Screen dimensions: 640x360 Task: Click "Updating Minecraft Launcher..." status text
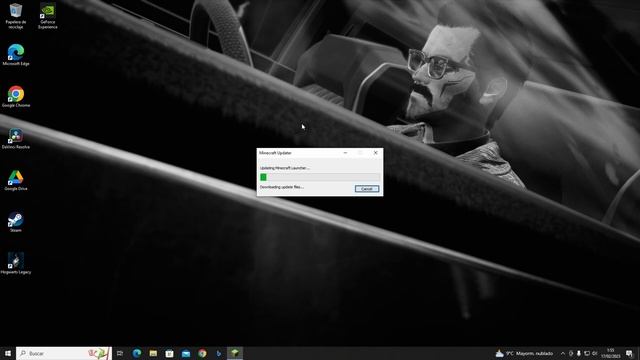click(x=284, y=168)
